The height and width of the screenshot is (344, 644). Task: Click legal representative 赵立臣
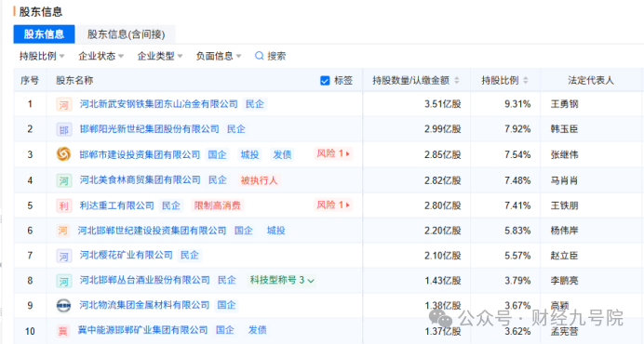pos(564,256)
